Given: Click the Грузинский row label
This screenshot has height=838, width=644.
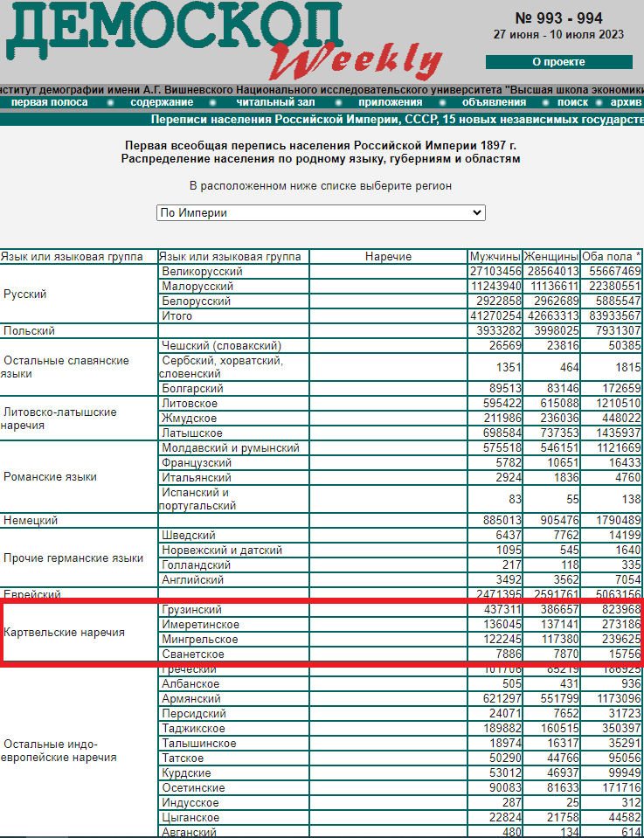Looking at the screenshot, I should 191,610.
